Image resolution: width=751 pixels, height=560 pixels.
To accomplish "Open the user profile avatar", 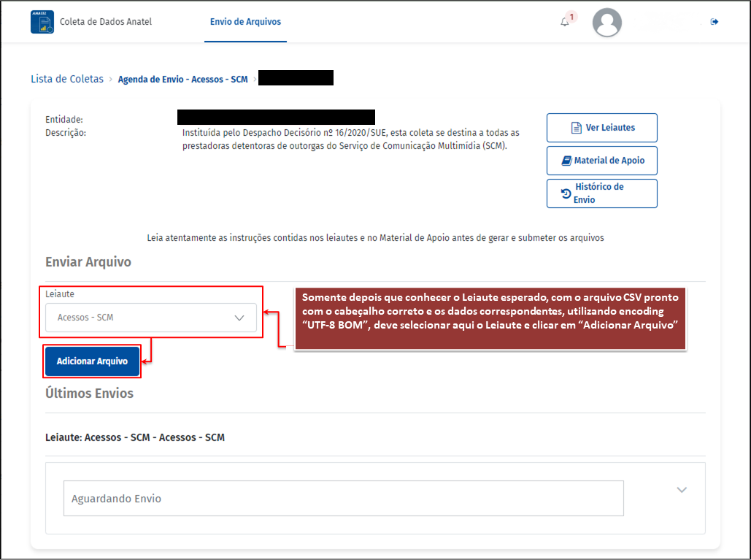I will (606, 22).
